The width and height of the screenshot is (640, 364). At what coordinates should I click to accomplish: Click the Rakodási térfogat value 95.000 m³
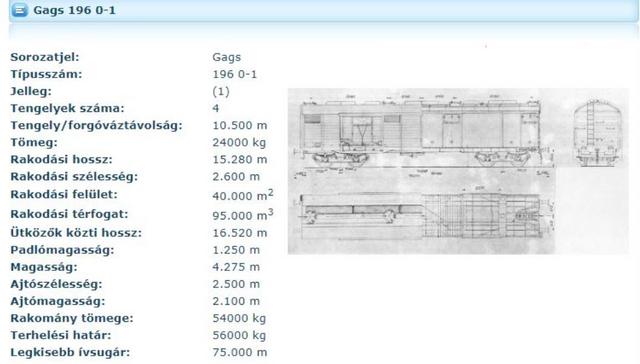point(243,214)
